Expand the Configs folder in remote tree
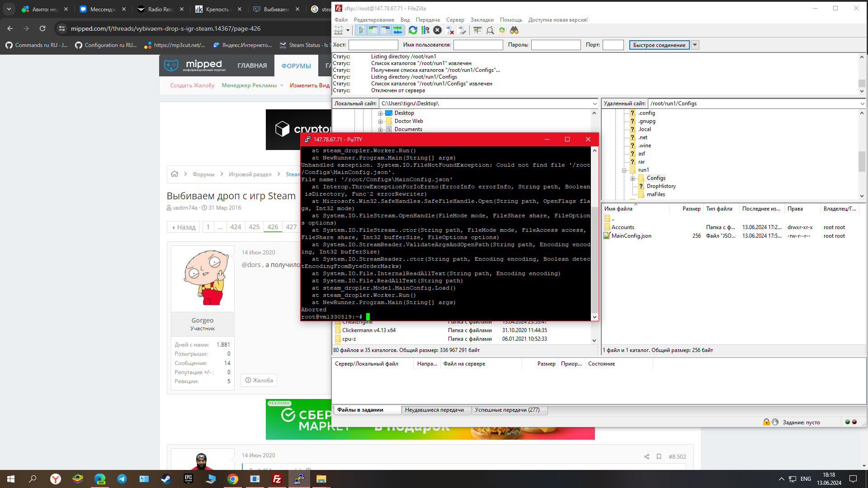This screenshot has width=868, height=488. pos(632,178)
